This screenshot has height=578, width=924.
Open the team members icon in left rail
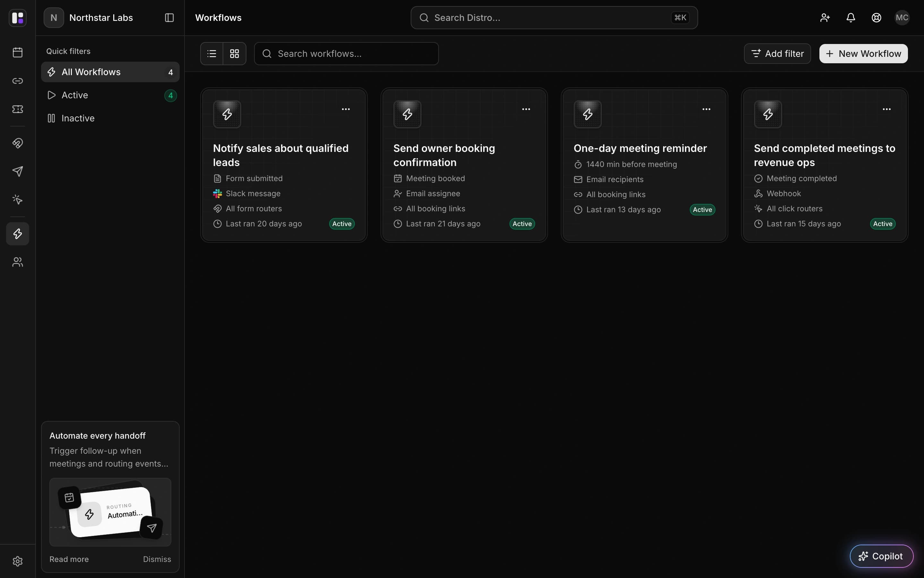pos(18,262)
